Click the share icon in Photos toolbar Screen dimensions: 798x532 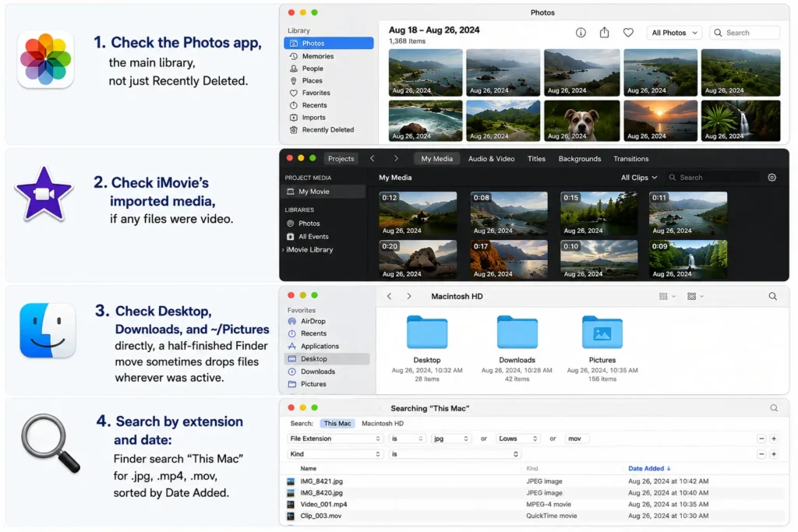[604, 33]
